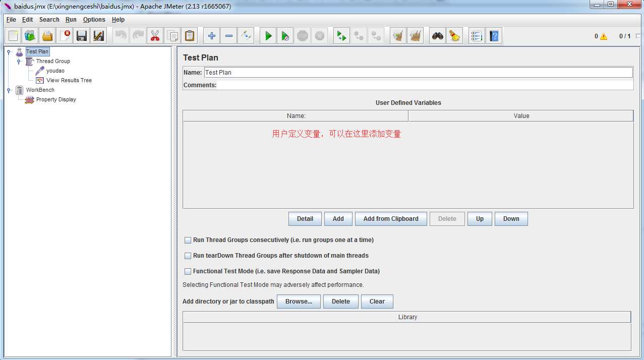The height and width of the screenshot is (360, 644).
Task: Click the Comments input field
Action: (x=425, y=85)
